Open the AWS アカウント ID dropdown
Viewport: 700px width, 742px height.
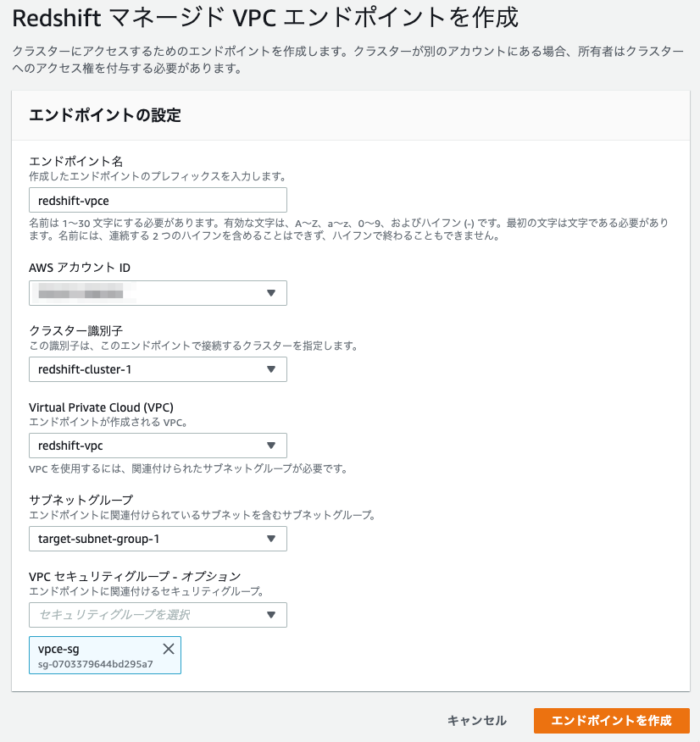click(158, 293)
